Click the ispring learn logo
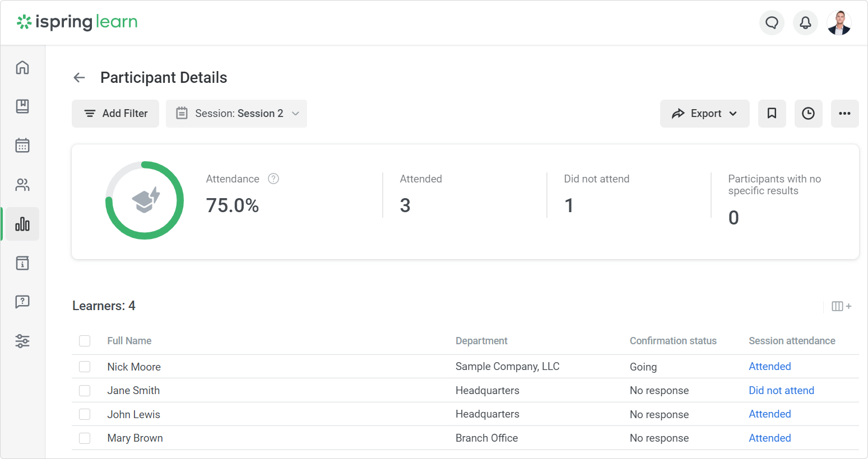The image size is (868, 459). tap(77, 22)
